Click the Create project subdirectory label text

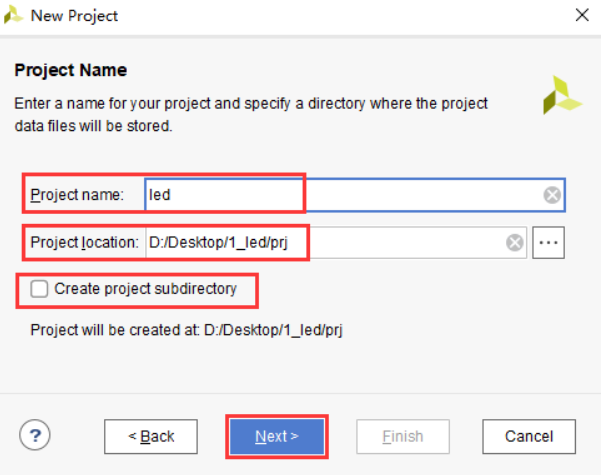click(x=145, y=289)
